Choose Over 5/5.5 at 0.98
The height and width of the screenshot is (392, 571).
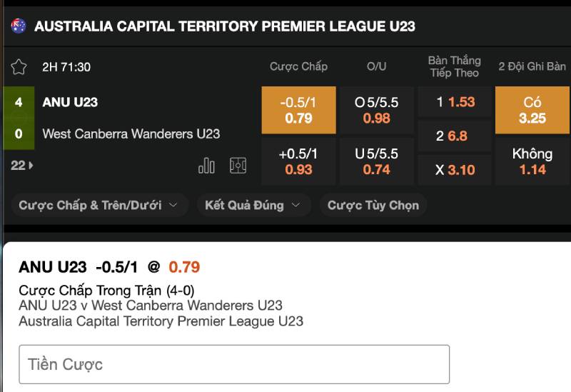pos(376,110)
